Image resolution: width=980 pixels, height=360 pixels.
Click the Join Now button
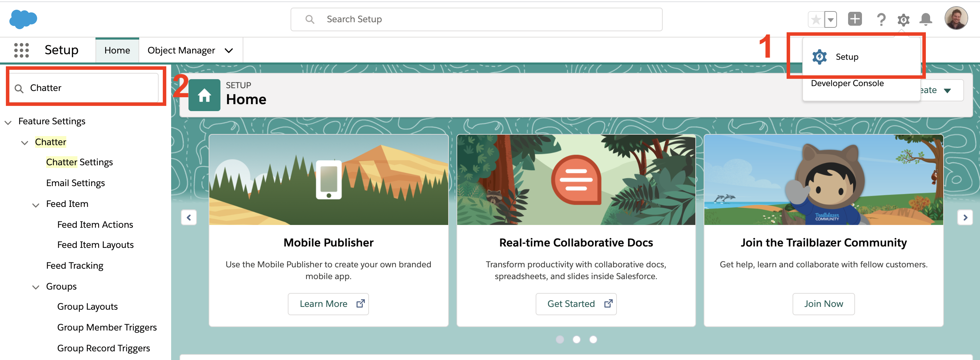[x=823, y=304]
